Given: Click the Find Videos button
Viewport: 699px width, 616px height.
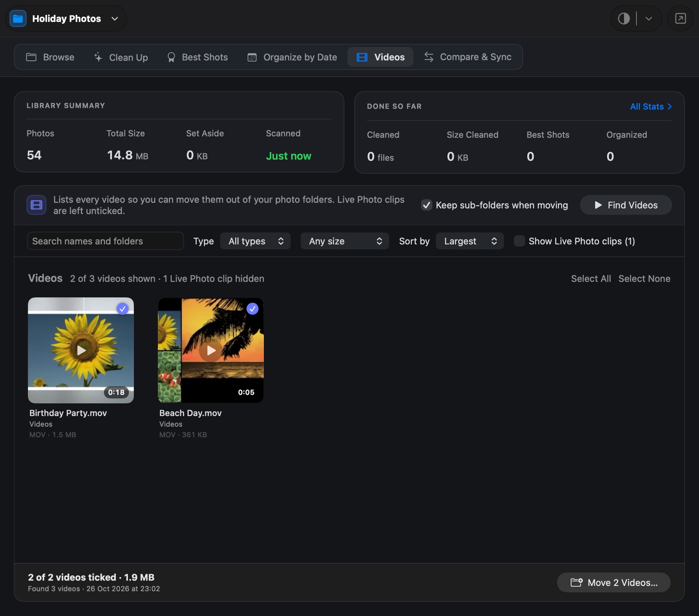Looking at the screenshot, I should [x=626, y=205].
